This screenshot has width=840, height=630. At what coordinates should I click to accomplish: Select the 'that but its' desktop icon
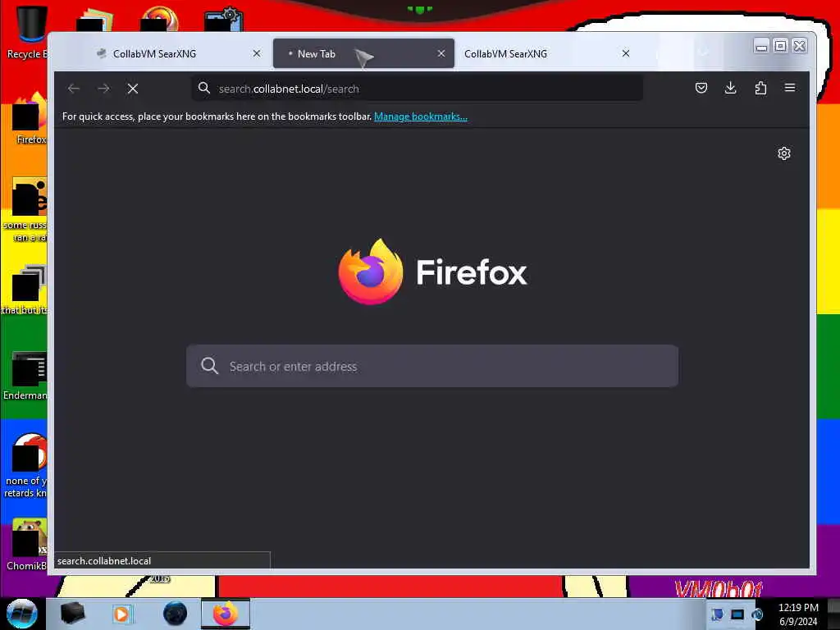(x=25, y=290)
